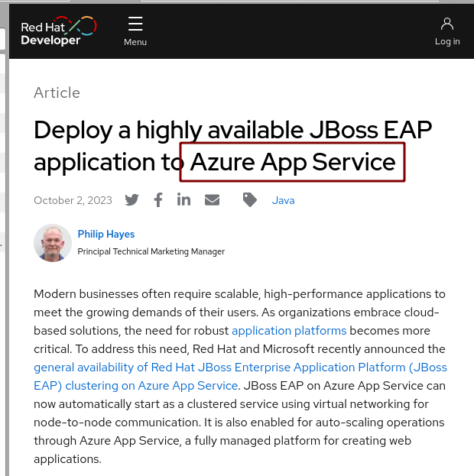This screenshot has height=476, width=474.
Task: Share the article on LinkedIn
Action: point(183,199)
